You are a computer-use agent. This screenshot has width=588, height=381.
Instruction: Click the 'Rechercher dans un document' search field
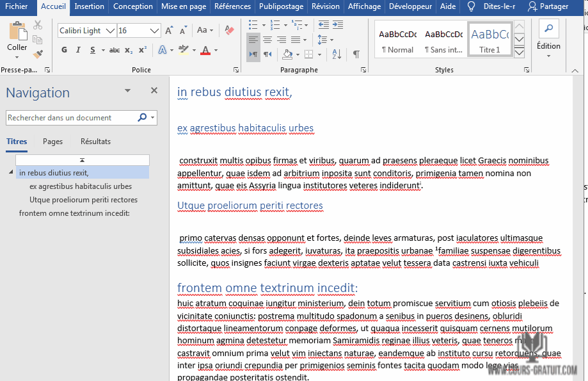point(70,118)
